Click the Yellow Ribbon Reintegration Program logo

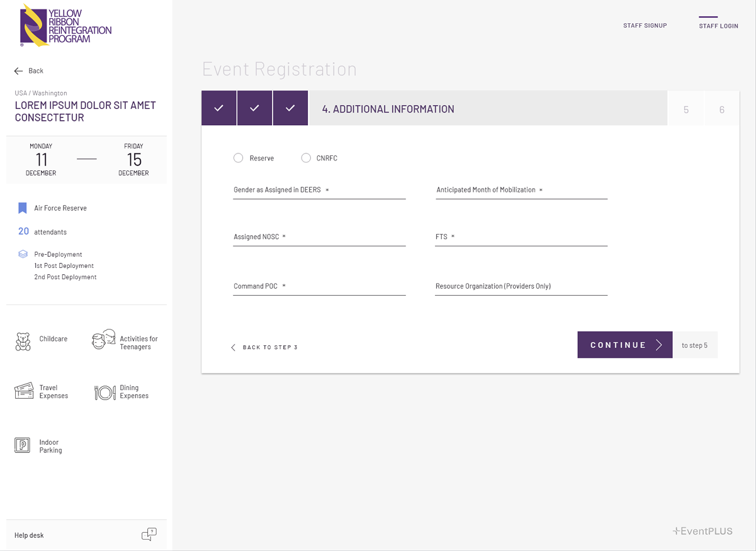(x=65, y=25)
